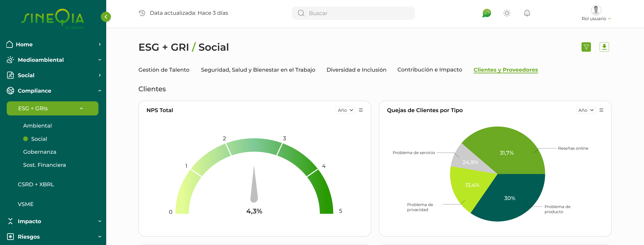Click the Impacto icon in sidebar
The height and width of the screenshot is (245, 644).
10,221
